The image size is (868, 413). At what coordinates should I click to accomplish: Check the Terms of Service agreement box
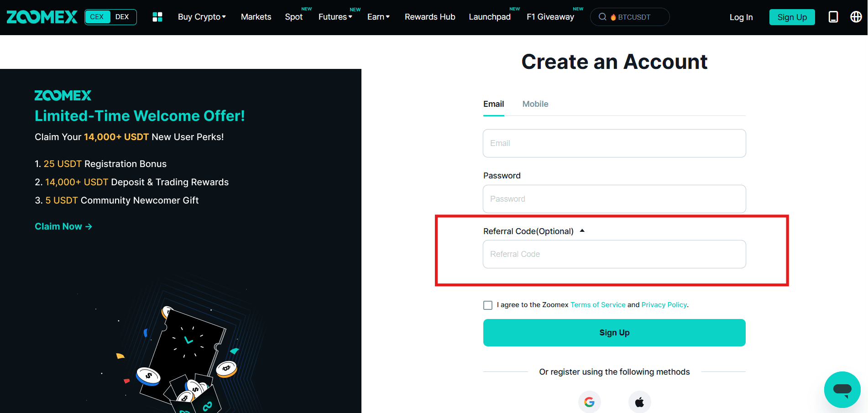[488, 305]
